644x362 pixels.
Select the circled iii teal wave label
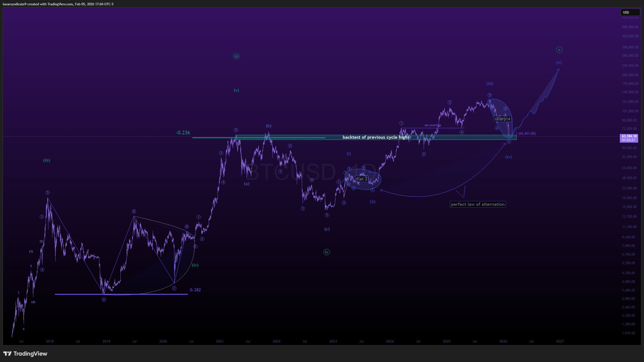[236, 57]
